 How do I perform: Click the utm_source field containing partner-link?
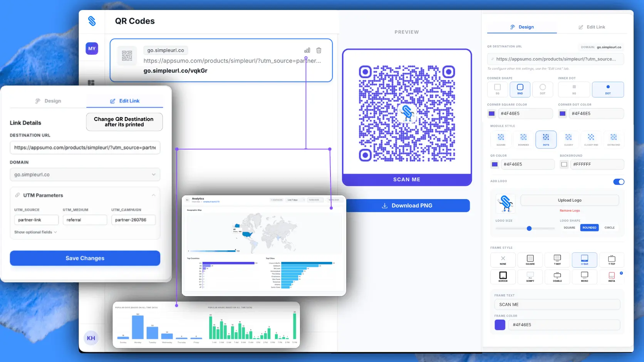pos(36,220)
